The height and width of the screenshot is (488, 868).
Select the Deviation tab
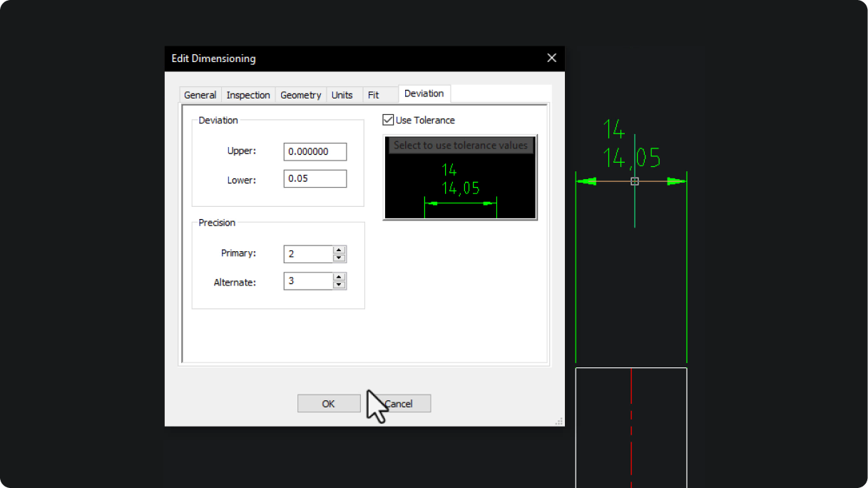[424, 93]
